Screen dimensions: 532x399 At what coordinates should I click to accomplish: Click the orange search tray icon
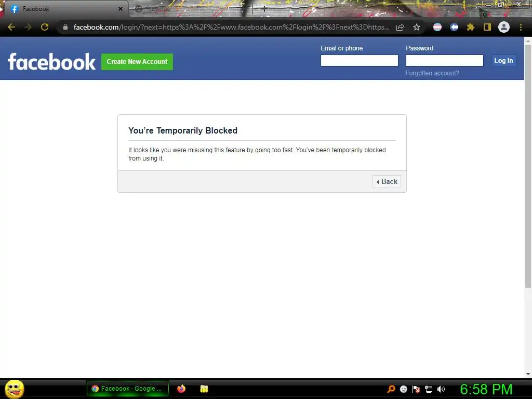pos(391,389)
